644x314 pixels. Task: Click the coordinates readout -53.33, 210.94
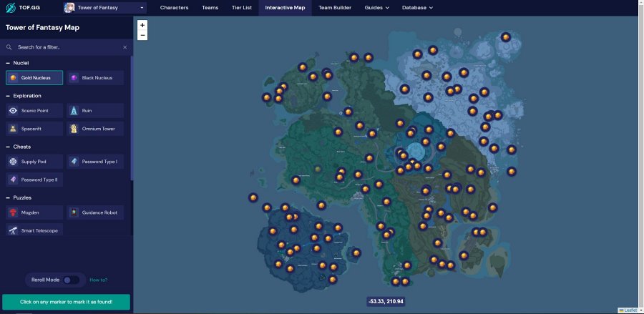point(386,302)
